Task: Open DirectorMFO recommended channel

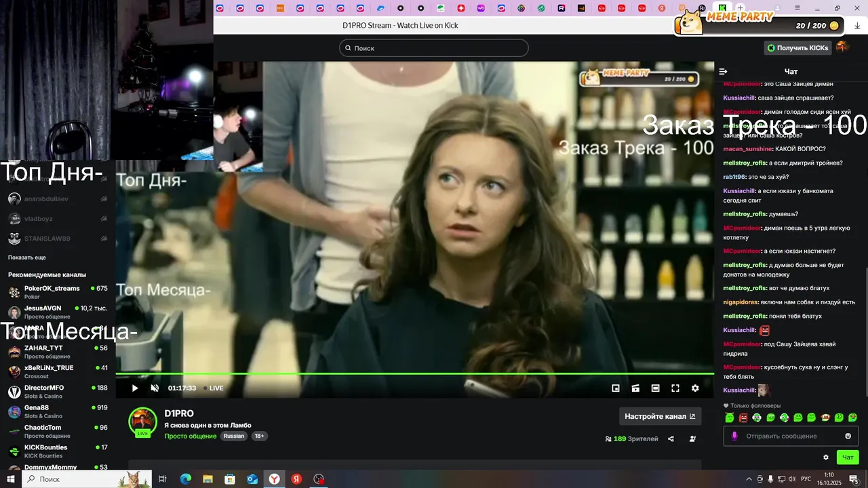Action: [58, 392]
